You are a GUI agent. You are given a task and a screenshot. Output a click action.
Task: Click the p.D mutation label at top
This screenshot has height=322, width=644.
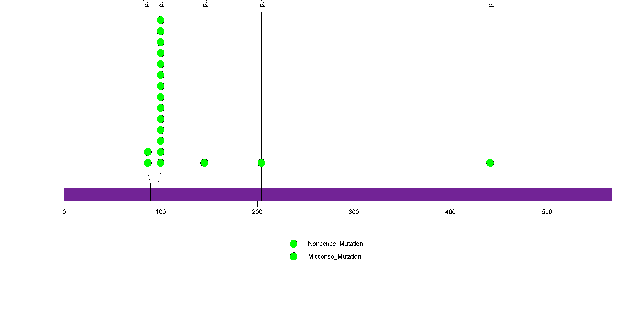pyautogui.click(x=205, y=3)
